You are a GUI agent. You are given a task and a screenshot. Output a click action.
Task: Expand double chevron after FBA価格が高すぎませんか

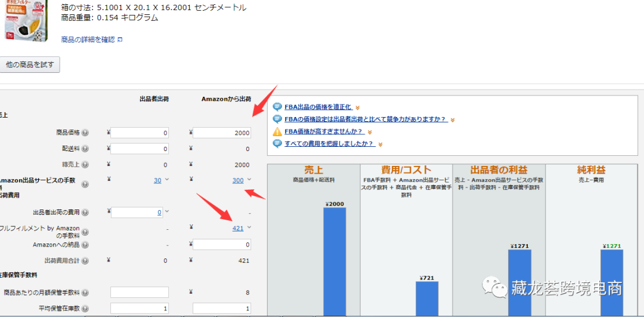(370, 132)
